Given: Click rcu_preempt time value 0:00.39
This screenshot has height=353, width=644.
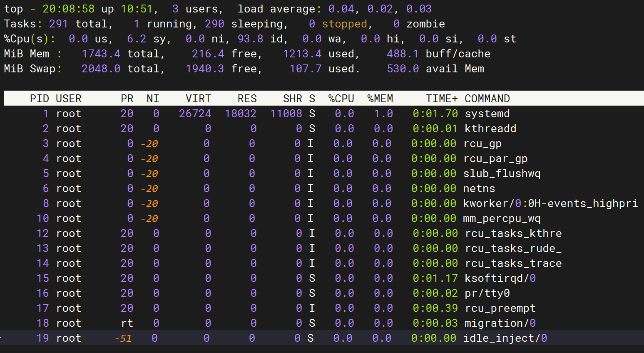Looking at the screenshot, I should [x=435, y=308].
